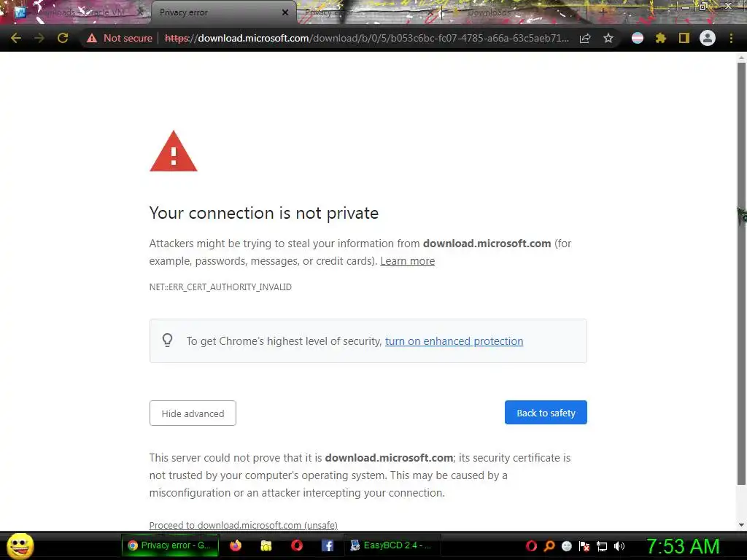Click the lightbulb icon in security tip box
The height and width of the screenshot is (560, 747).
pyautogui.click(x=167, y=341)
